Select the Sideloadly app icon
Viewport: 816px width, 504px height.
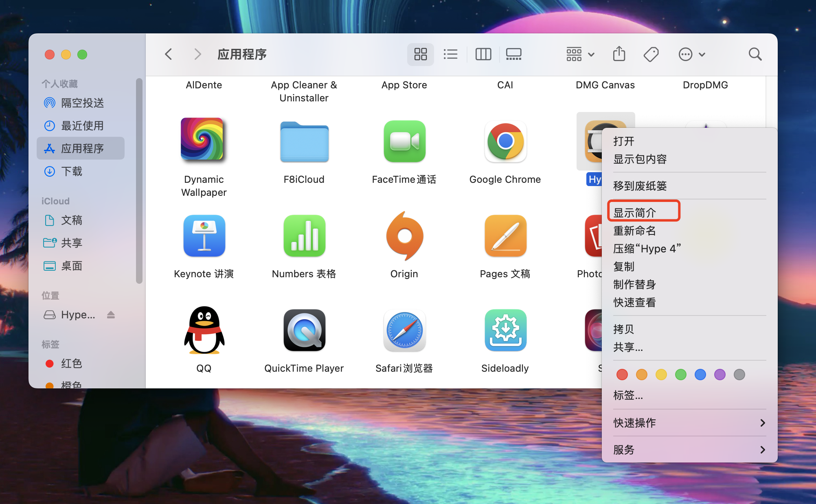pos(505,330)
